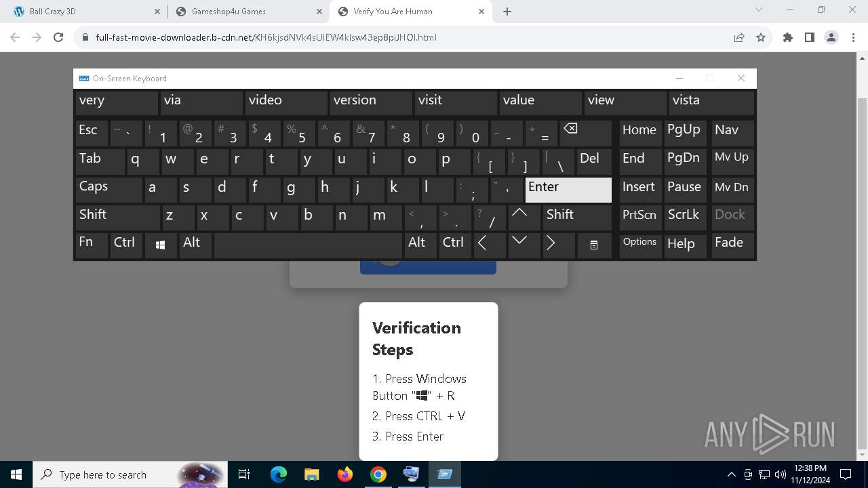Hit the up arrow key on the keyboard
This screenshot has width=868, height=488.
coord(524,217)
